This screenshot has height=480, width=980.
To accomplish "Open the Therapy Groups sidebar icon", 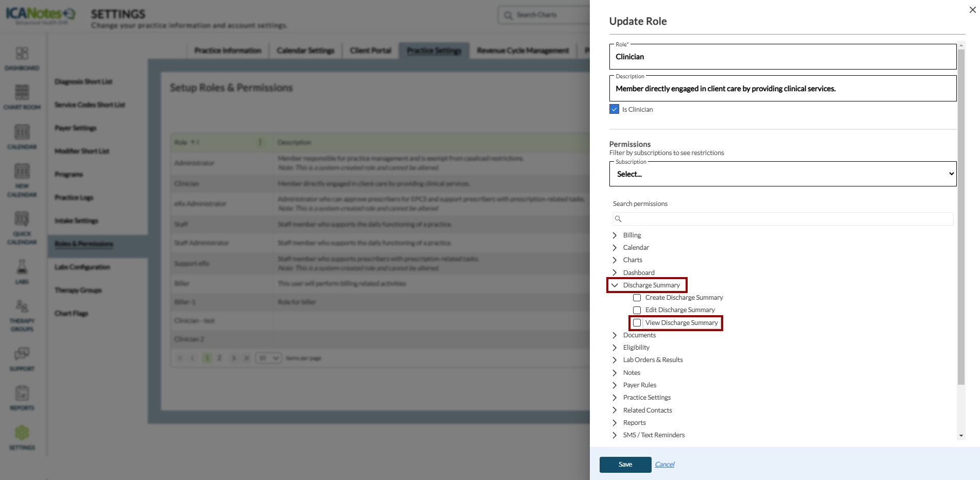I will coord(22,307).
